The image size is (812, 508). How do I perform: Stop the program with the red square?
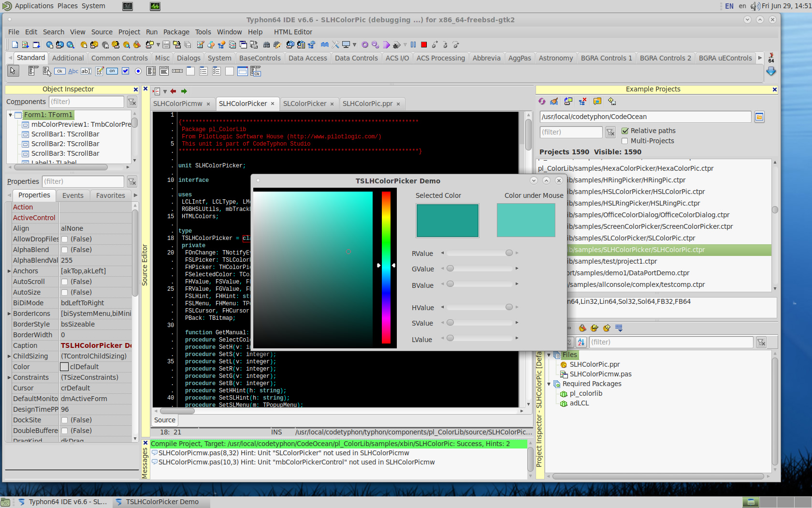424,45
